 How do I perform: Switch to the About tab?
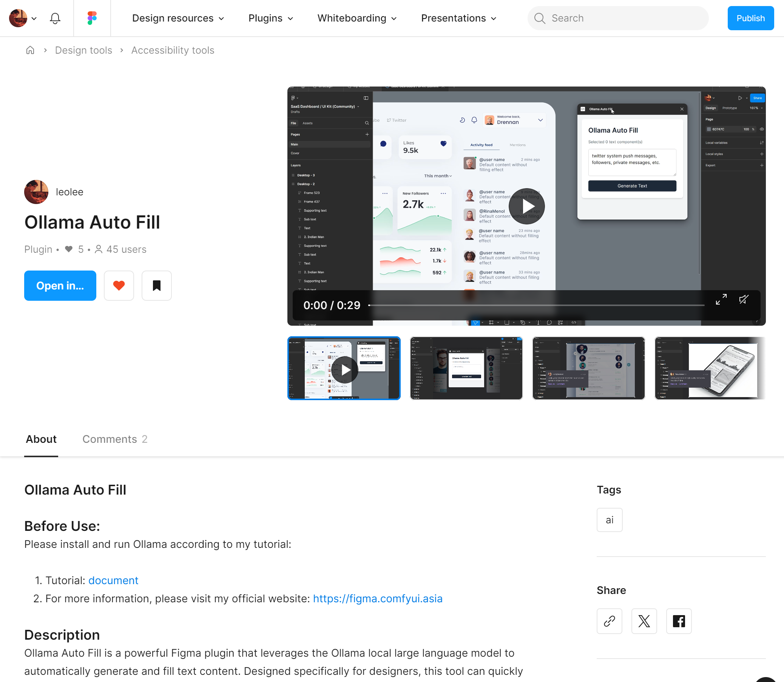tap(41, 439)
